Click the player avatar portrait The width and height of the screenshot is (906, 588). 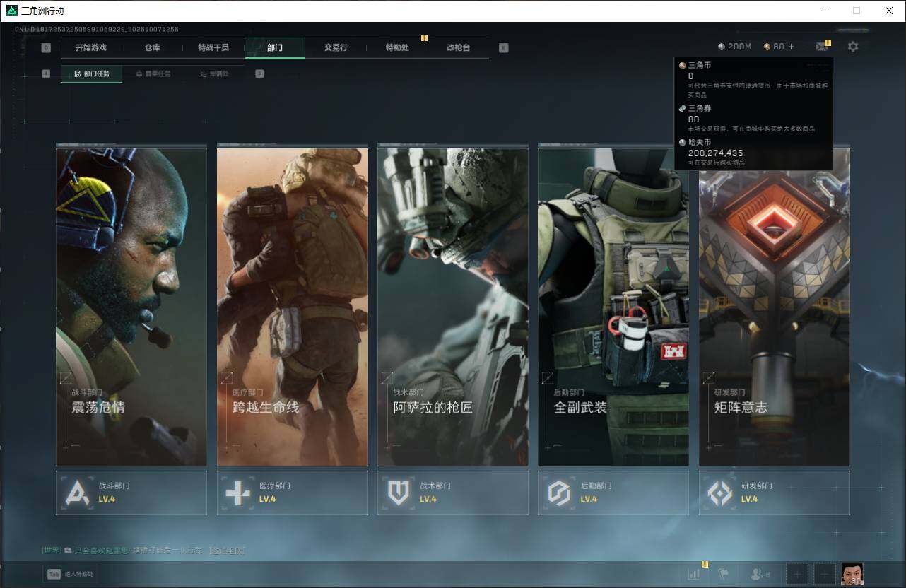coord(852,574)
